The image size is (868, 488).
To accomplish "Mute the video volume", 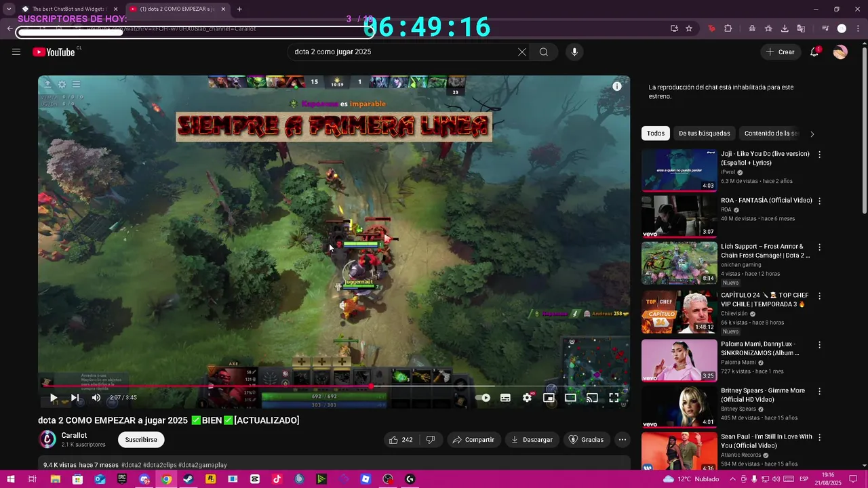I will 96,398.
